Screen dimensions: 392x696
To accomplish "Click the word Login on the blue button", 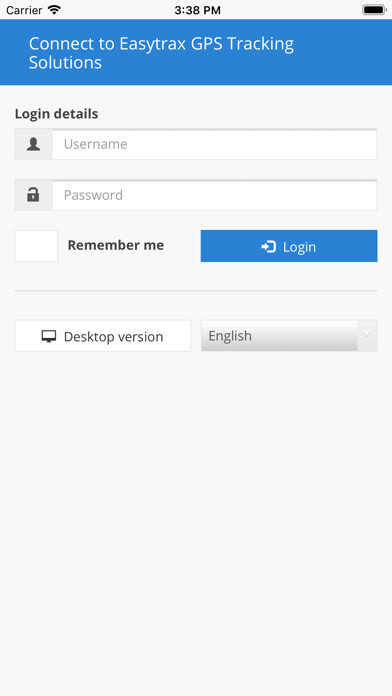I will point(299,247).
